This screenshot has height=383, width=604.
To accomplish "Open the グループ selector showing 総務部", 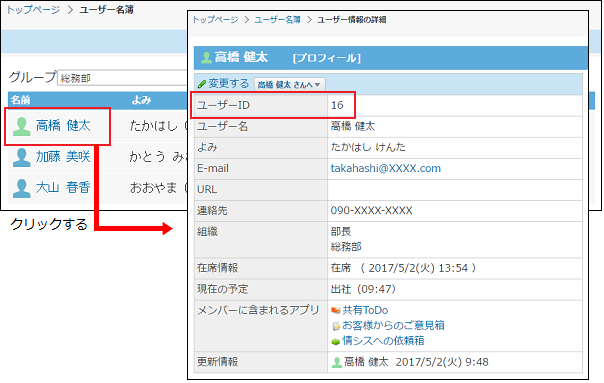I will (x=122, y=78).
